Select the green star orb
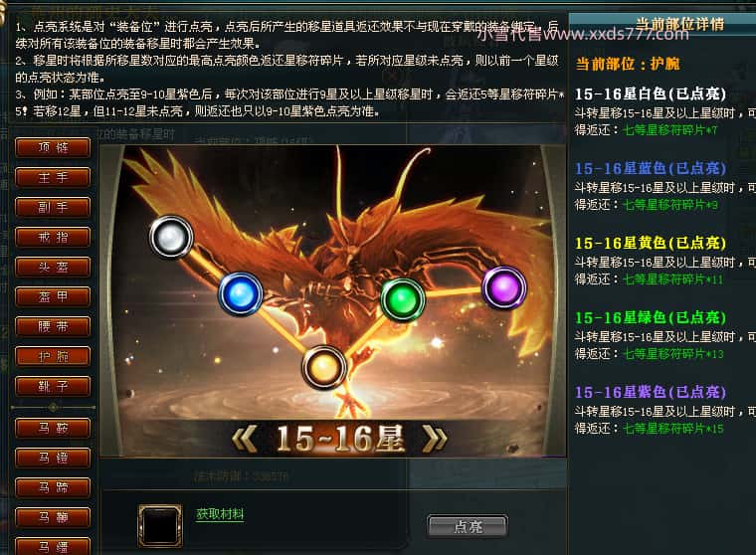The width and height of the screenshot is (756, 555). coord(403,299)
